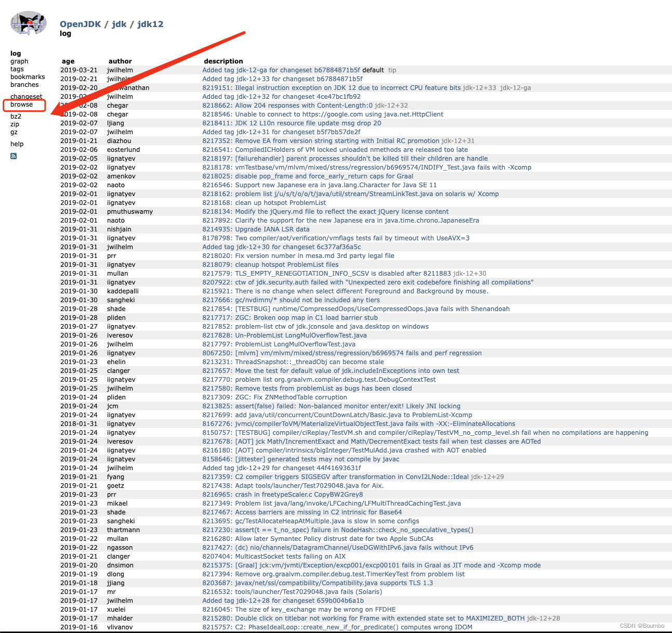
Task: Open changeset 8207404 MulticastSocket tests AIX
Action: click(x=274, y=557)
